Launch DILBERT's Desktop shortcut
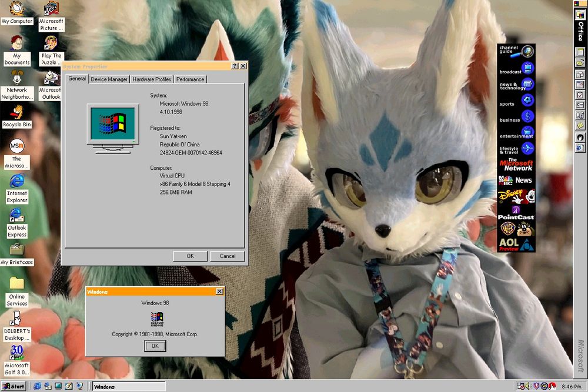The width and height of the screenshot is (588, 392). (17, 326)
